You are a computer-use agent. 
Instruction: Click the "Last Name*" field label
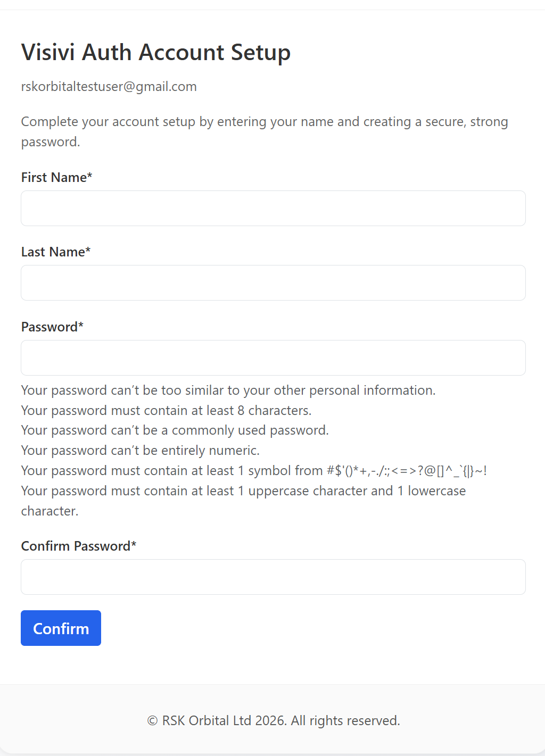pyautogui.click(x=56, y=252)
